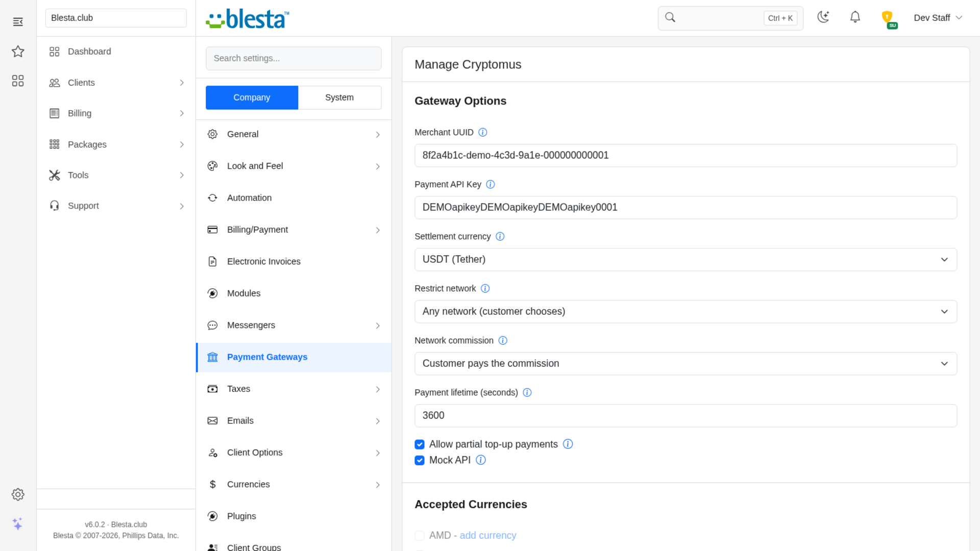Expand the General settings chevron
The width and height of the screenshot is (980, 551).
378,135
